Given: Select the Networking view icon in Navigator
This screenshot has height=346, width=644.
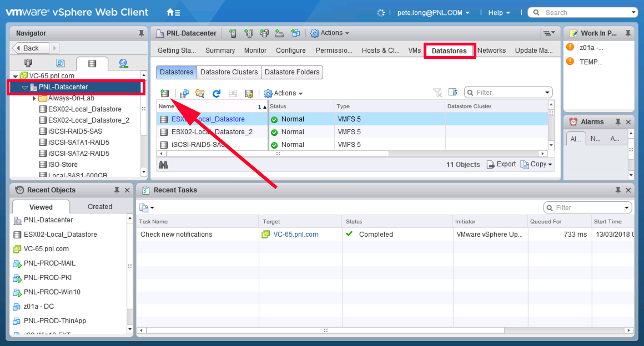Looking at the screenshot, I should click(123, 63).
